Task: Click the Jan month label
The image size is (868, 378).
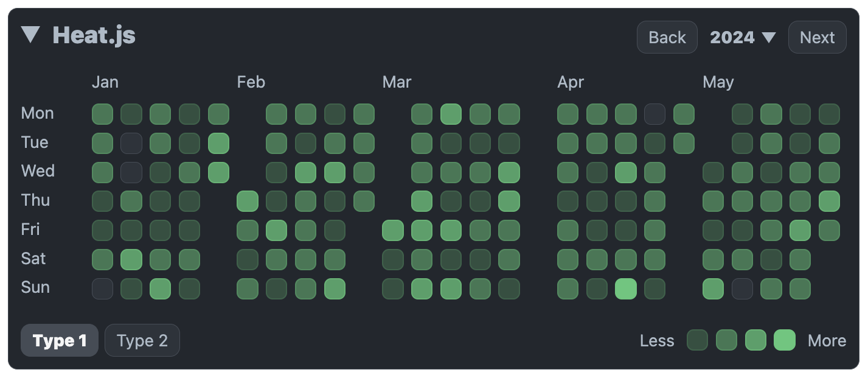Action: click(105, 82)
